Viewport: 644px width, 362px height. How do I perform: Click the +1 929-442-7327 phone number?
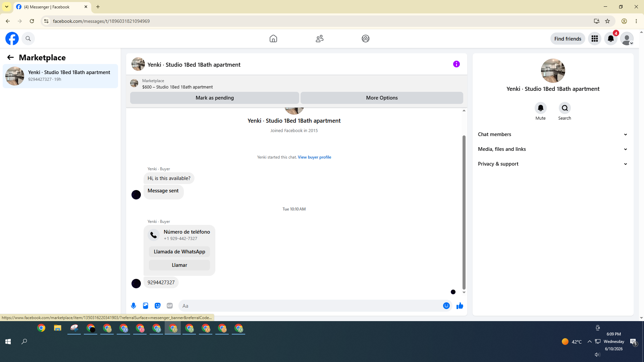pos(180,239)
